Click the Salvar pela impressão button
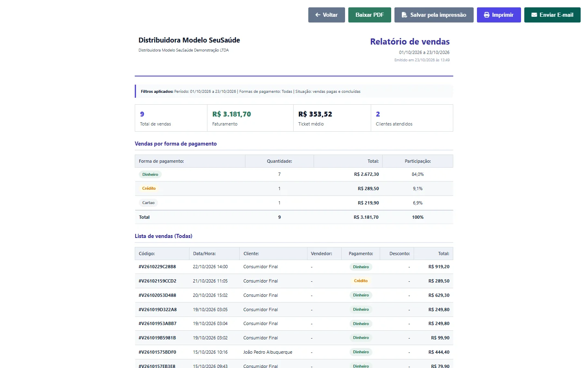Viewport: 588px width, 368px height. pos(434,15)
